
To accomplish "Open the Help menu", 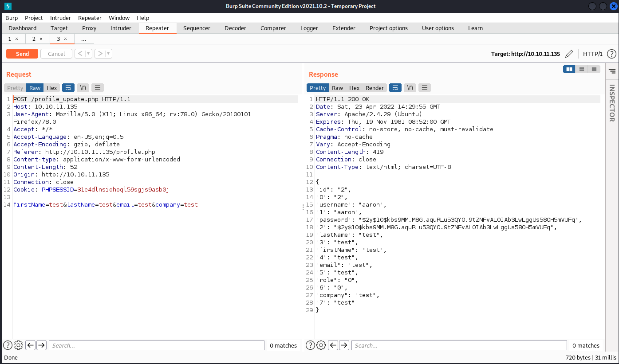I will tap(143, 18).
